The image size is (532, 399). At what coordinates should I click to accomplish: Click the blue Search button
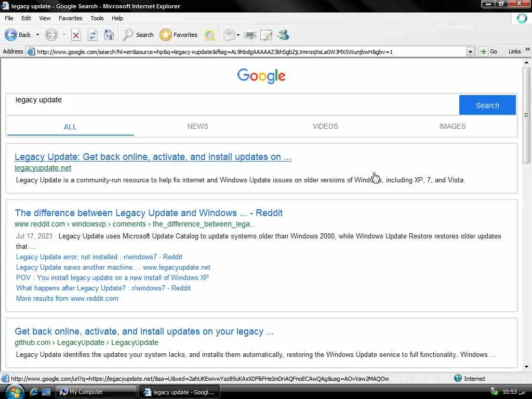[487, 105]
